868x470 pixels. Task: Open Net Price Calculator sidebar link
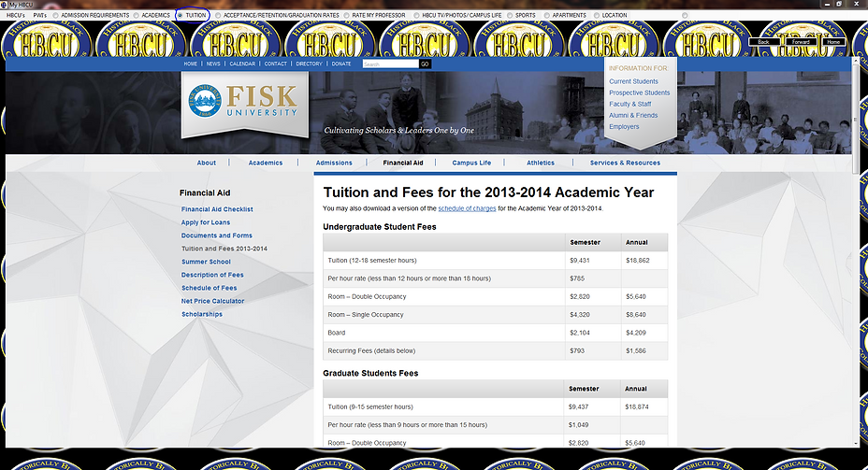click(212, 302)
